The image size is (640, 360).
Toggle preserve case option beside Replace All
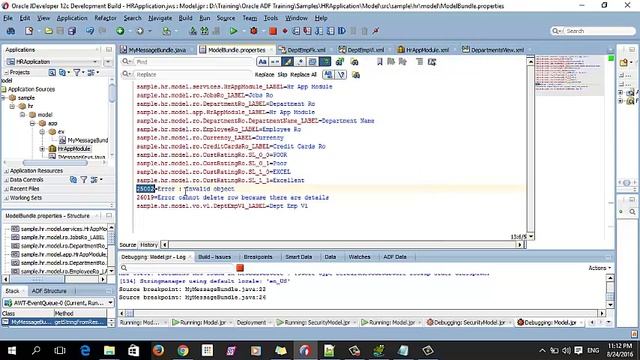click(x=328, y=75)
